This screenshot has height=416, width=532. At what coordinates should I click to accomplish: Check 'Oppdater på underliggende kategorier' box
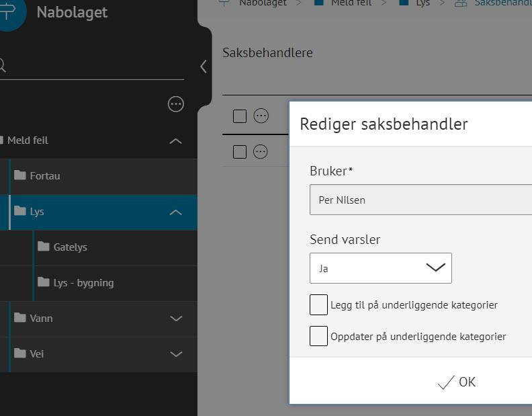point(318,336)
